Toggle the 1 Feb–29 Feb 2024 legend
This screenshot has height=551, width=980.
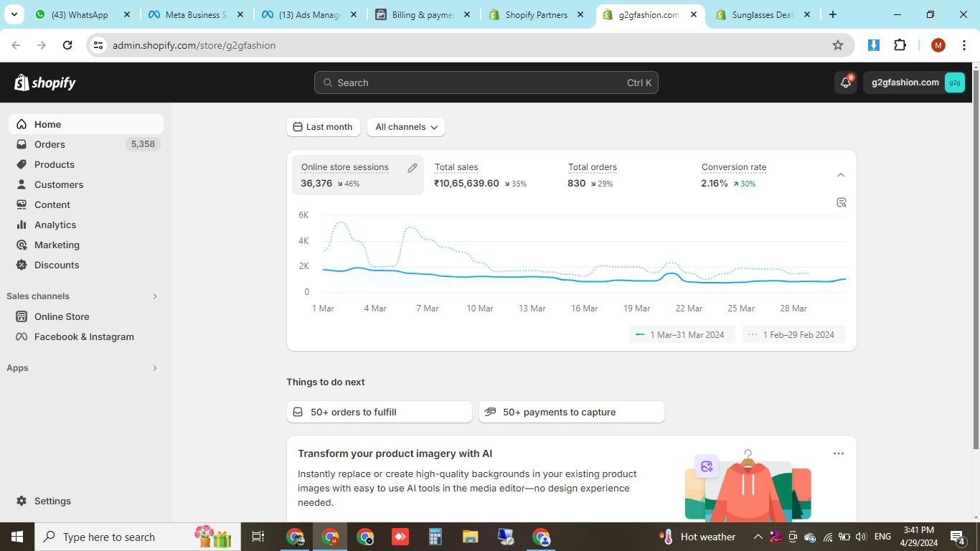pyautogui.click(x=791, y=335)
